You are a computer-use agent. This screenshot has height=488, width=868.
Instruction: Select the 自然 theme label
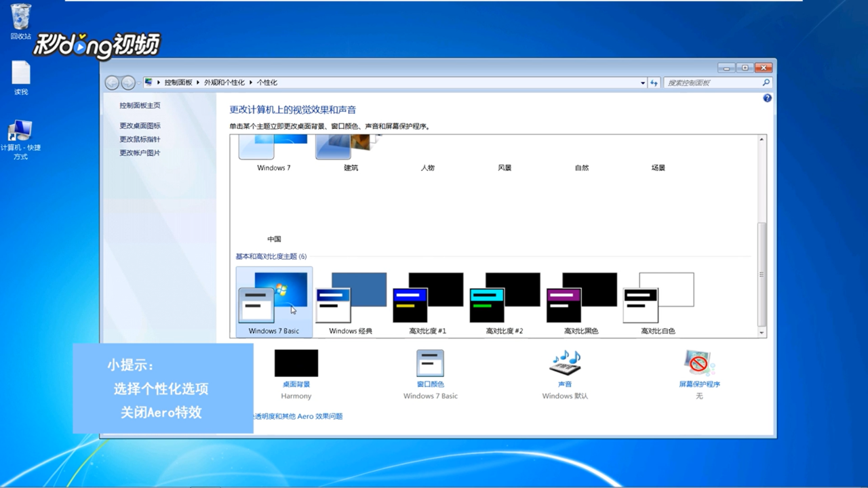582,168
